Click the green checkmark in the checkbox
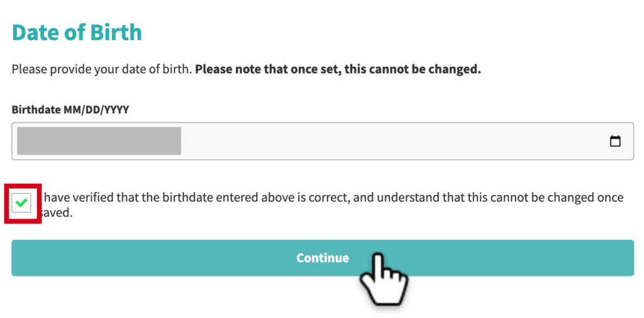Viewport: 644px width, 318px height. pyautogui.click(x=21, y=203)
